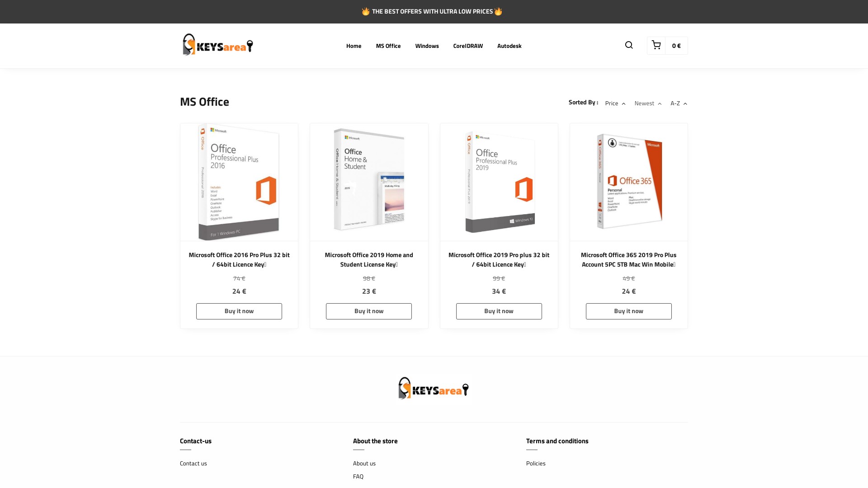Click the MS Office page heading
The image size is (868, 488).
pos(204,102)
